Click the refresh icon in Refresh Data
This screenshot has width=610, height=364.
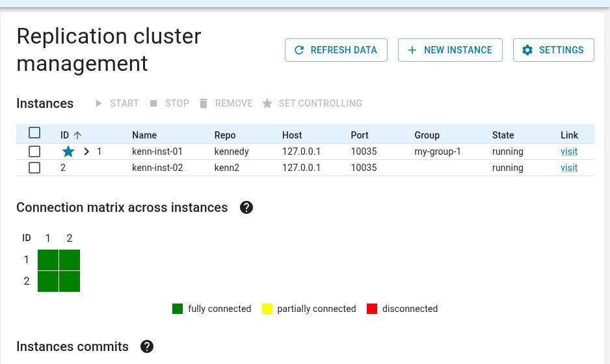(x=299, y=50)
